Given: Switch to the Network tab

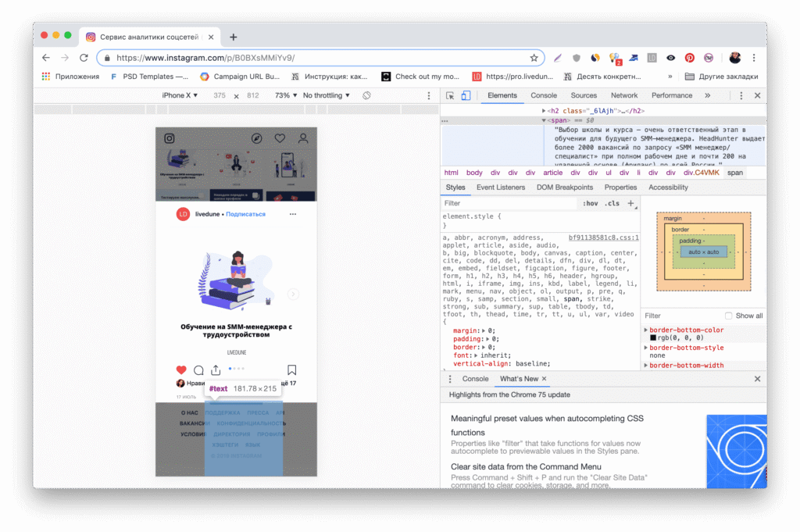Looking at the screenshot, I should (x=624, y=95).
